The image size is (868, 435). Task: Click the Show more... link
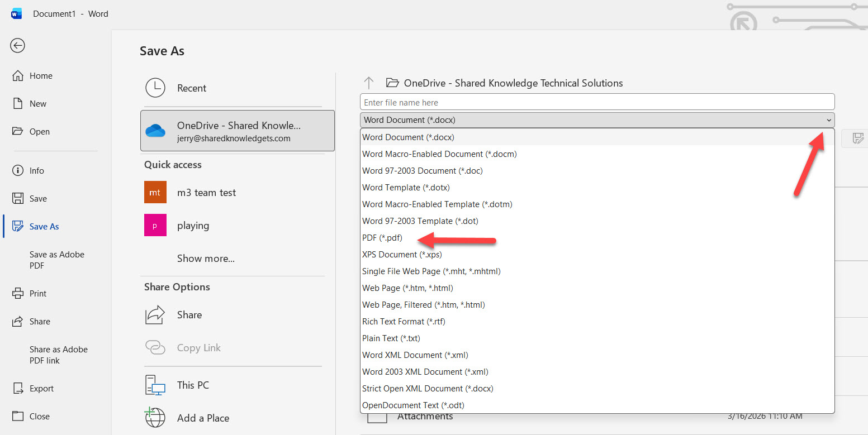pyautogui.click(x=206, y=259)
